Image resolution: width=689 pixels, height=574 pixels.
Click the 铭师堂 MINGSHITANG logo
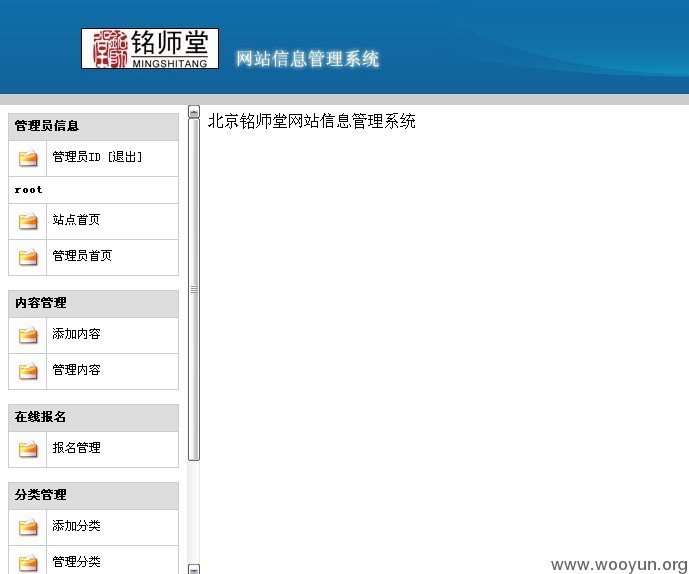point(150,48)
